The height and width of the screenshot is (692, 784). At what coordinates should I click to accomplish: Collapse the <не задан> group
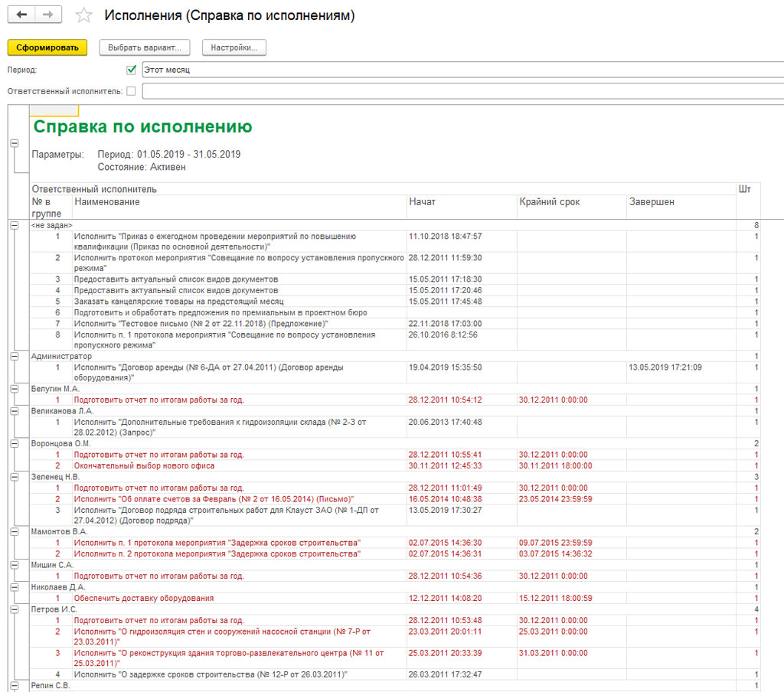(14, 225)
